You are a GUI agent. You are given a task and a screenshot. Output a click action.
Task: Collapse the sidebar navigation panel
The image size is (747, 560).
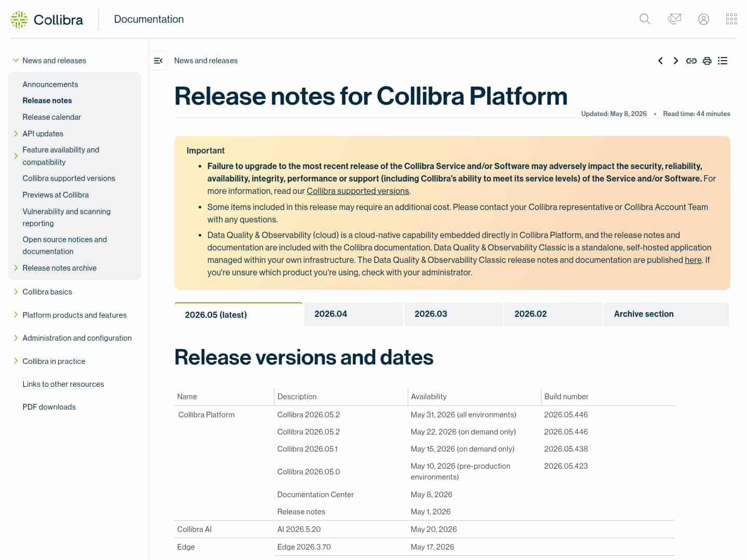click(x=158, y=61)
